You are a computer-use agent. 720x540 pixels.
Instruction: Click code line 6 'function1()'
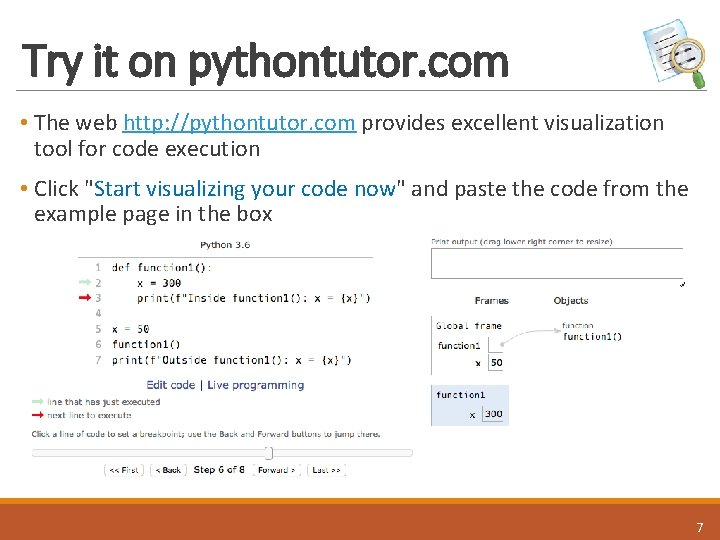click(146, 344)
